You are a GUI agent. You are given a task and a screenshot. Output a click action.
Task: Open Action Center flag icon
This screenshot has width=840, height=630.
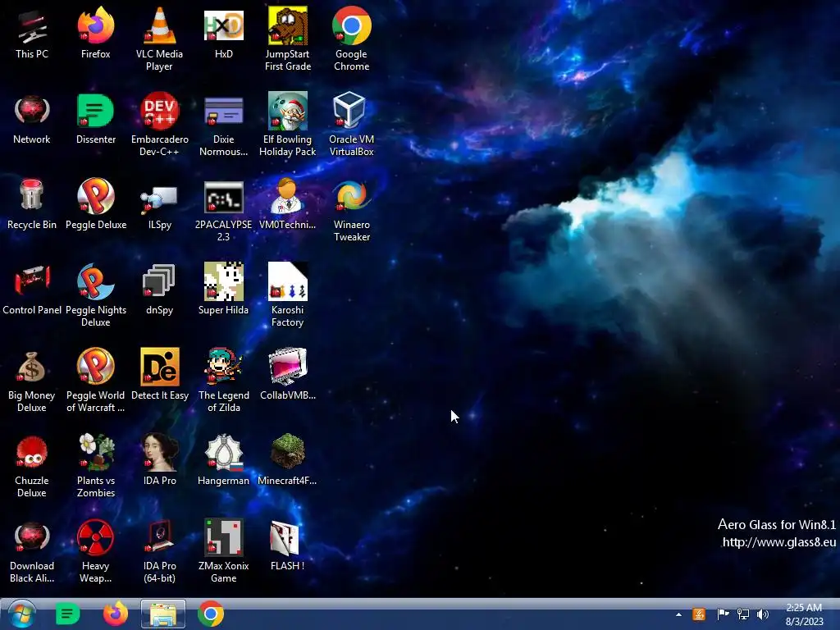click(723, 614)
